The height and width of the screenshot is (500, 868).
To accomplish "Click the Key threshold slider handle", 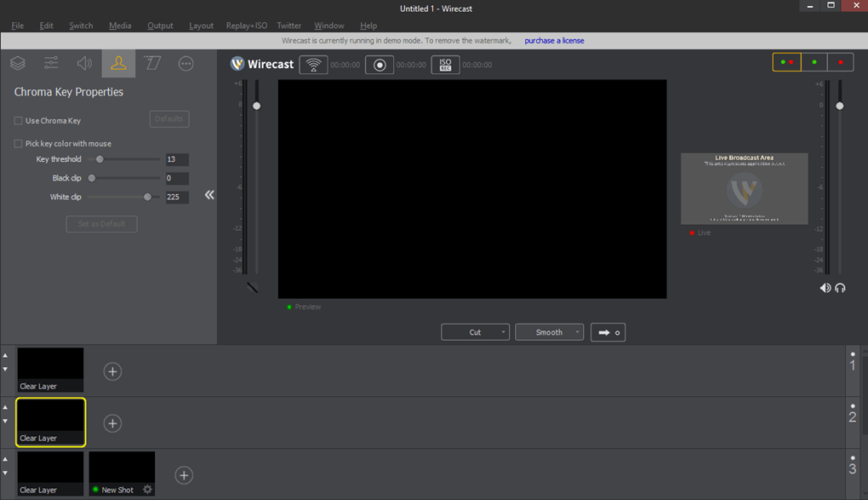I will coord(100,159).
